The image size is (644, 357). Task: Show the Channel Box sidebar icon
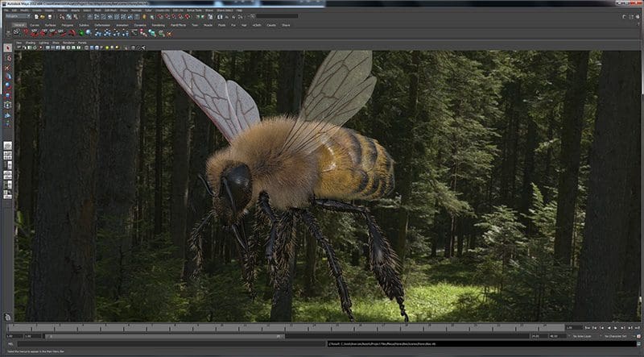click(638, 17)
